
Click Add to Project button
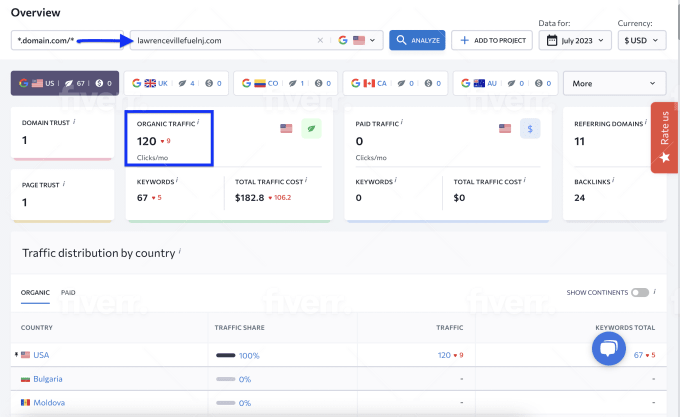[492, 40]
